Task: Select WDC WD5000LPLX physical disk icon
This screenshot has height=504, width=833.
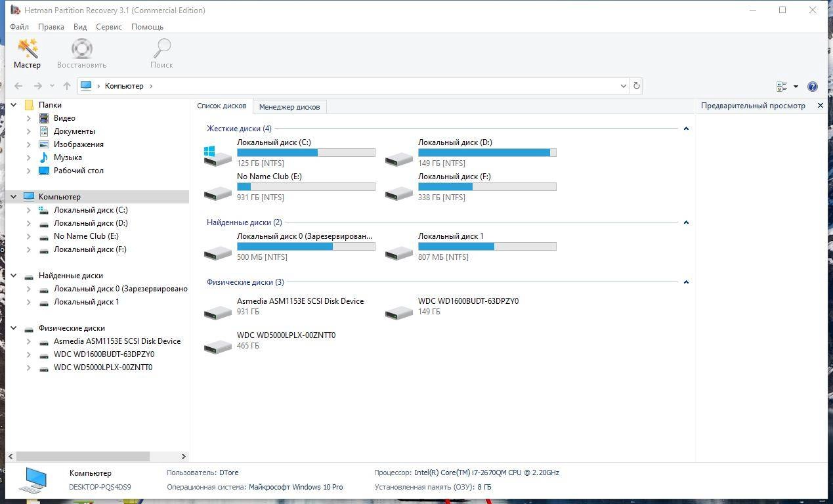Action: [218, 346]
